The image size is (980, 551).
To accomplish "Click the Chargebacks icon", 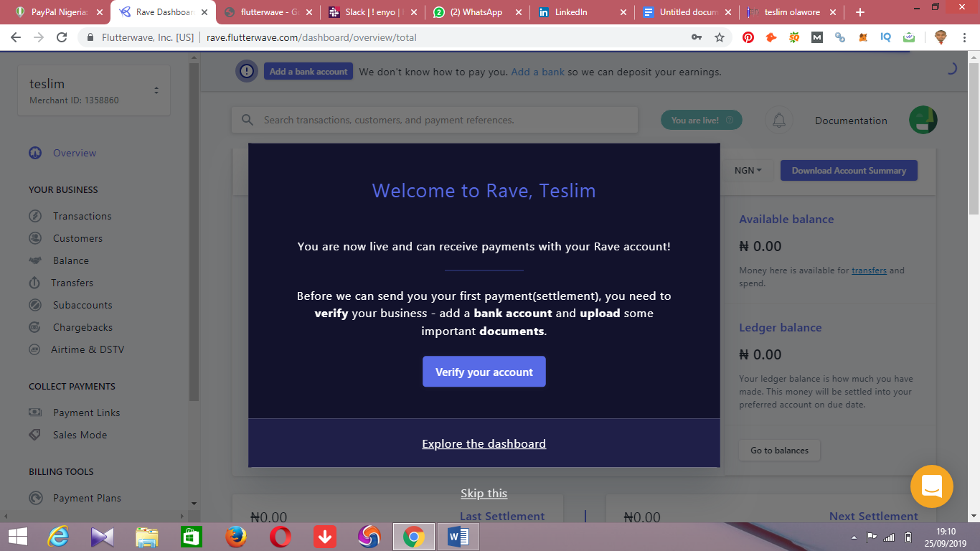I will [35, 327].
